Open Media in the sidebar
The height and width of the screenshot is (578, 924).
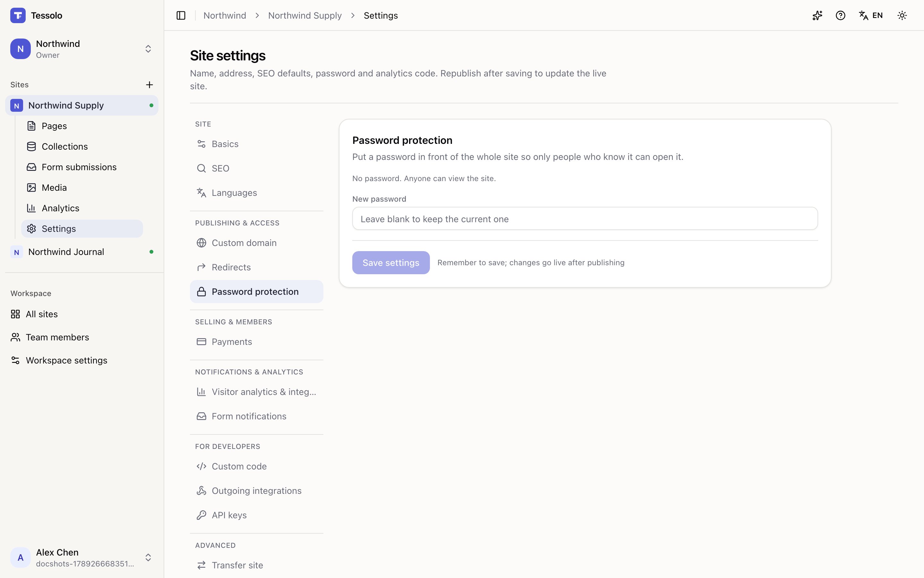[82, 188]
